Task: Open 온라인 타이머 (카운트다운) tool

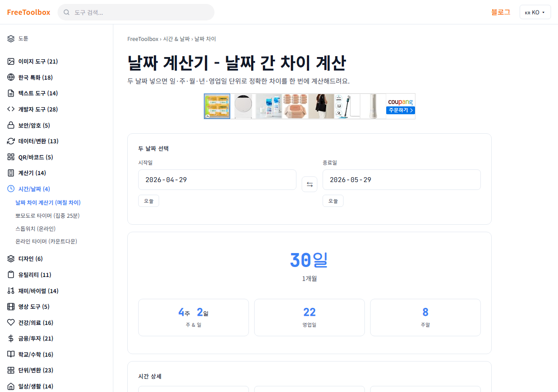Action: point(46,241)
